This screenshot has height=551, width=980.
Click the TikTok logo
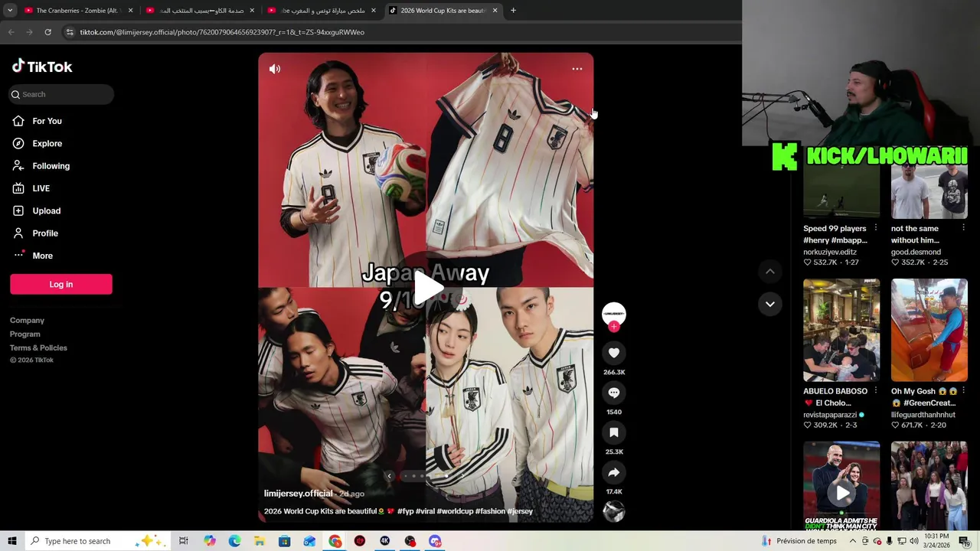[x=42, y=67]
